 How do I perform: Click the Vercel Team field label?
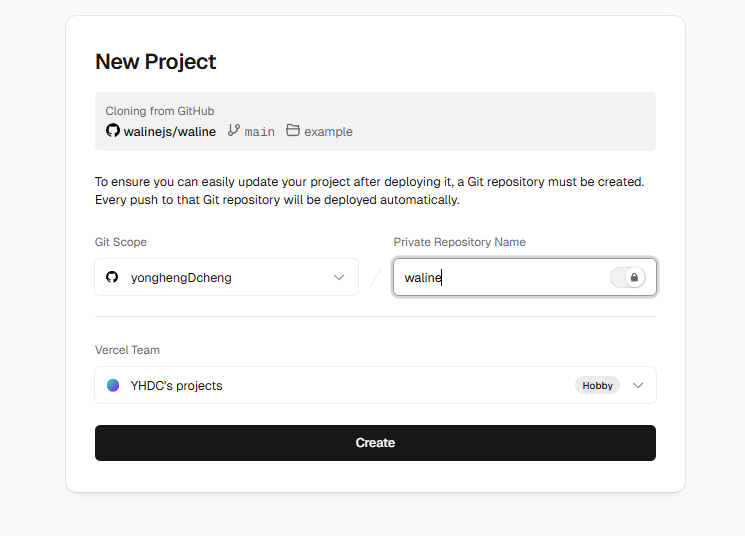[x=127, y=350]
